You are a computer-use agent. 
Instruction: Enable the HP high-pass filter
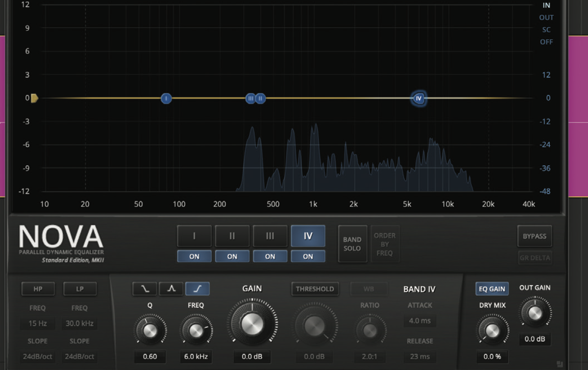[38, 289]
